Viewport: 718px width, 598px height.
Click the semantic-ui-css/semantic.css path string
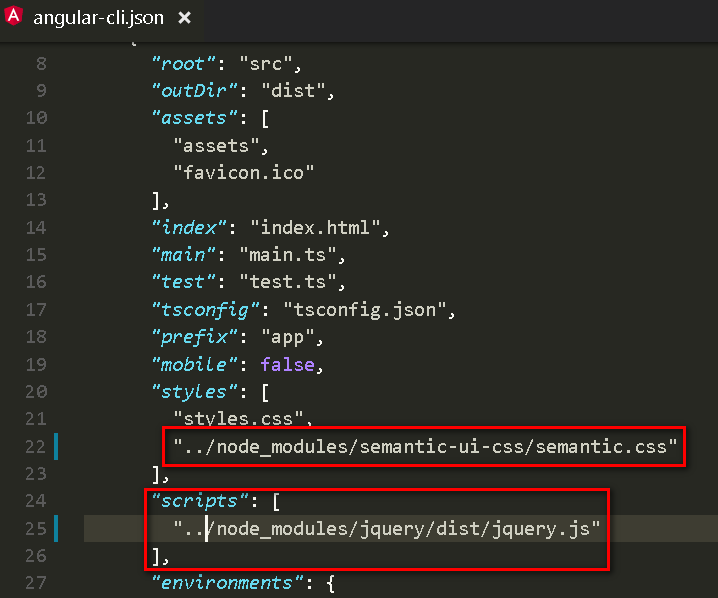pyautogui.click(x=425, y=446)
